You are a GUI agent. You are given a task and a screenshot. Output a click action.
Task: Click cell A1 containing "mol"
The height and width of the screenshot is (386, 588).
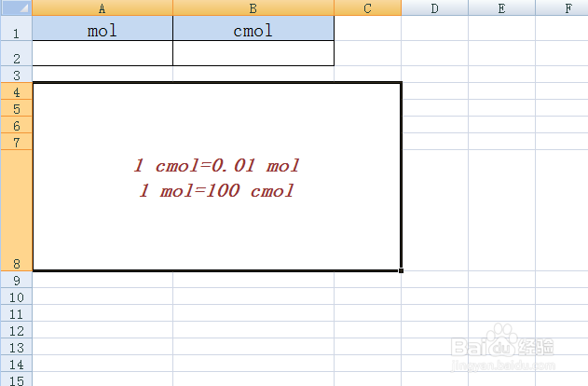coord(103,28)
